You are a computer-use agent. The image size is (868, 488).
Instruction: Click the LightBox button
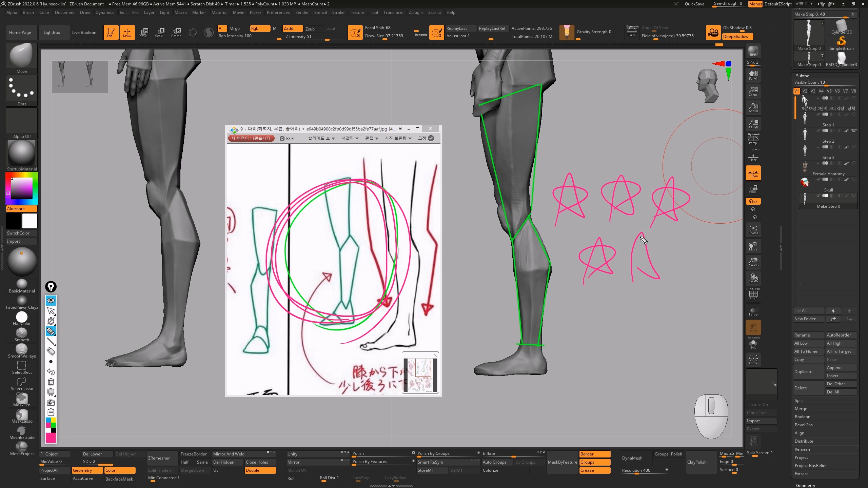[x=52, y=33]
